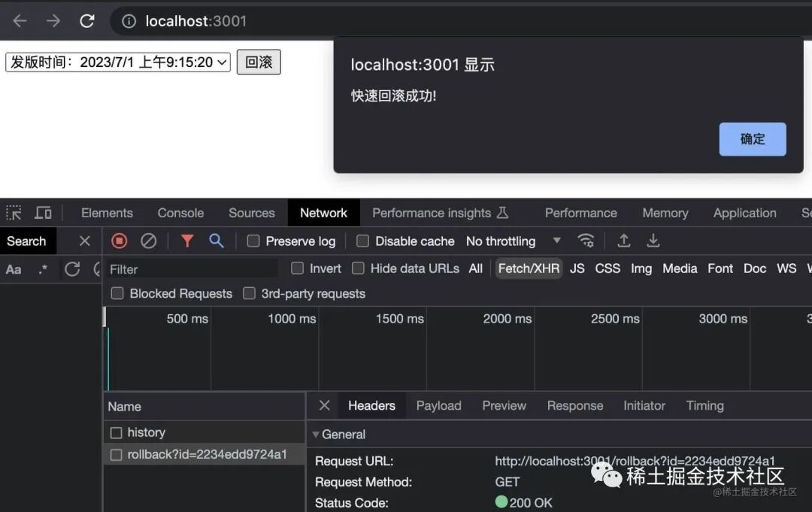This screenshot has height=512, width=812.
Task: Open the Response tab
Action: (x=575, y=405)
